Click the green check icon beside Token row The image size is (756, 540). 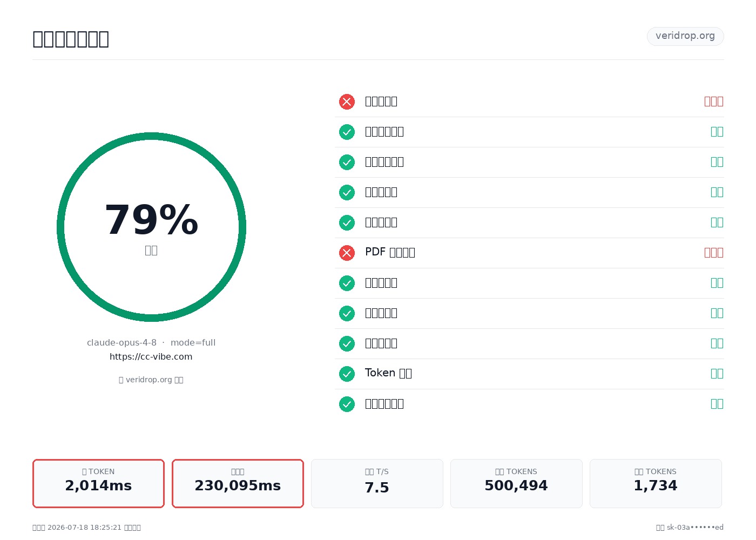347,374
